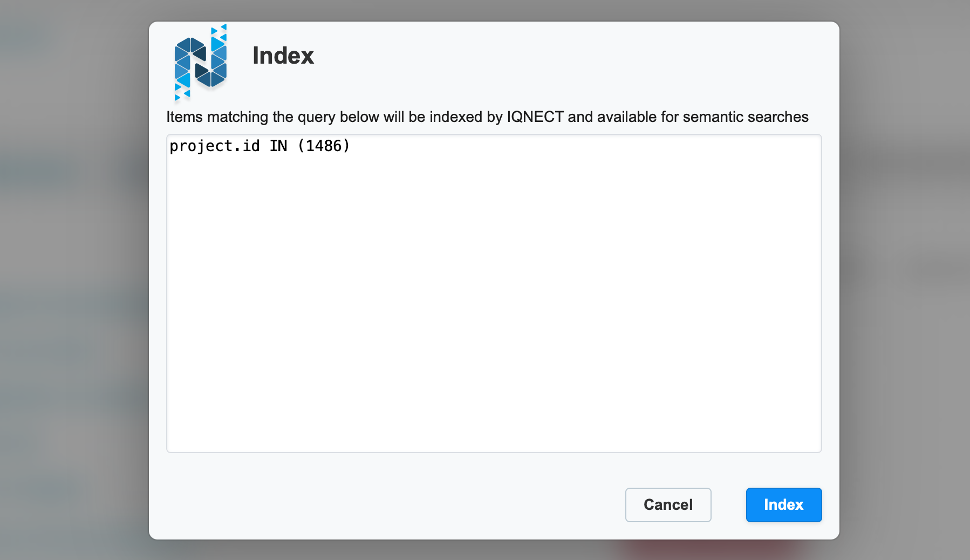Click the "Index" dialog heading
The image size is (970, 560).
(283, 56)
